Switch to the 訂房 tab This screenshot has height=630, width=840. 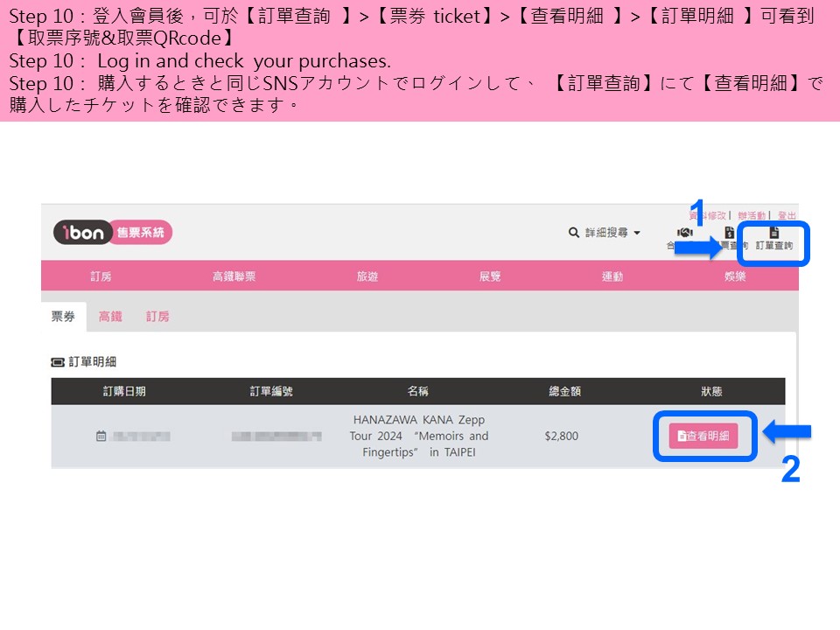(157, 317)
